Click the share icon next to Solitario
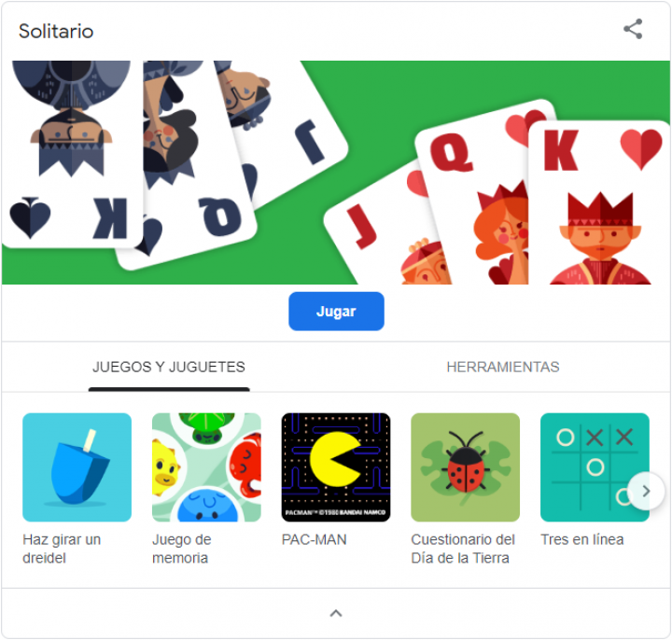Screen dimensions: 672x640 coord(633,29)
